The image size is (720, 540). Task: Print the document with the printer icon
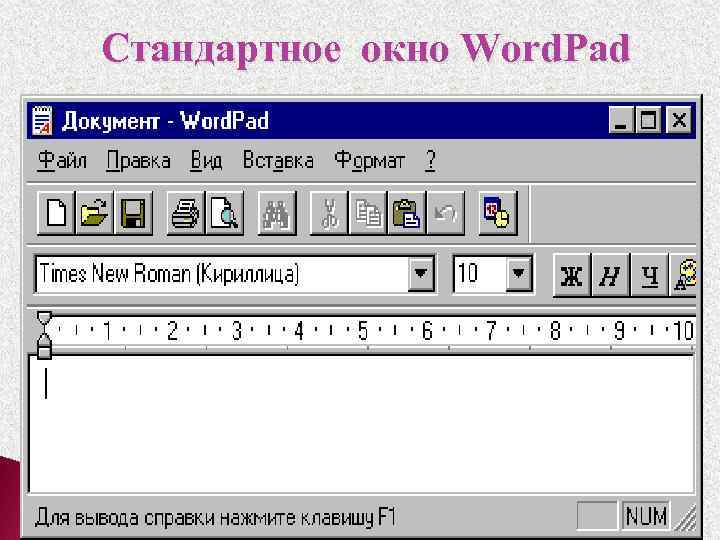point(185,214)
